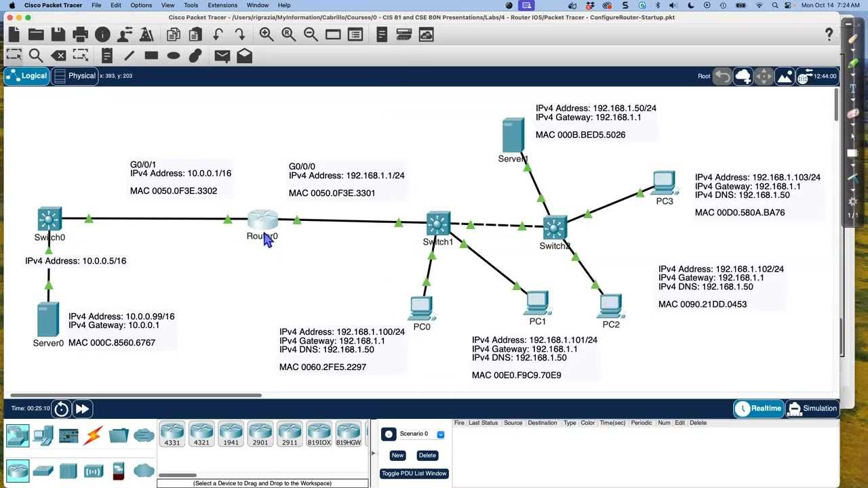This screenshot has width=868, height=488.
Task: Select the Draw Line tool
Action: [x=129, y=56]
